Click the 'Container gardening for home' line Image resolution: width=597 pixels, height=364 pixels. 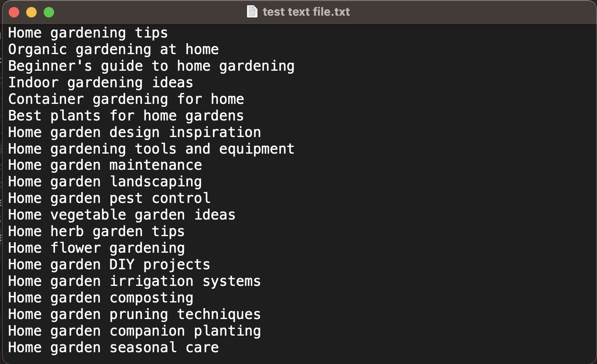[126, 100]
